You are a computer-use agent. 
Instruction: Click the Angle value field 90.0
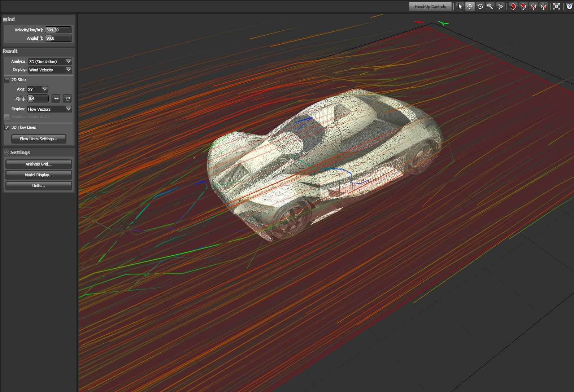[x=58, y=38]
